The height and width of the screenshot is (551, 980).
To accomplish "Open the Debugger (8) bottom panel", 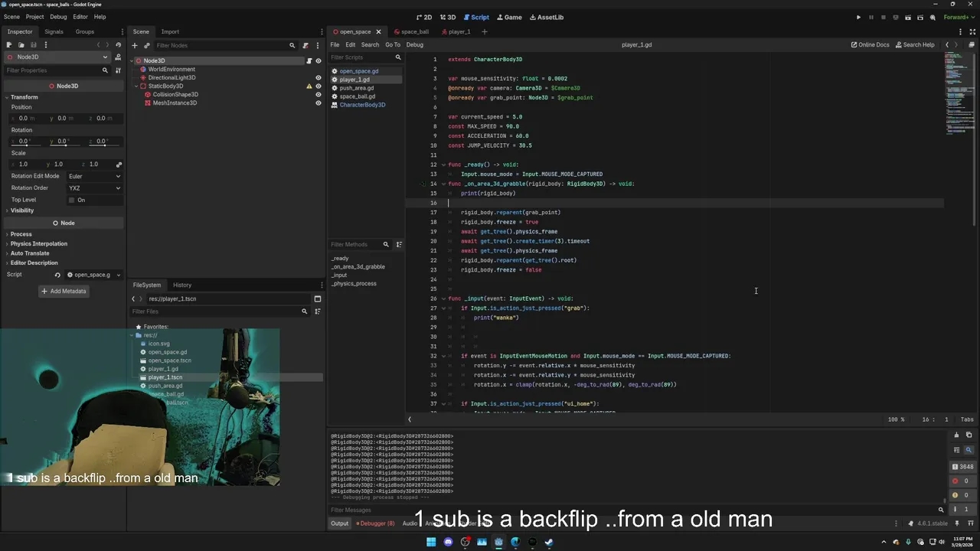I will 377,523.
